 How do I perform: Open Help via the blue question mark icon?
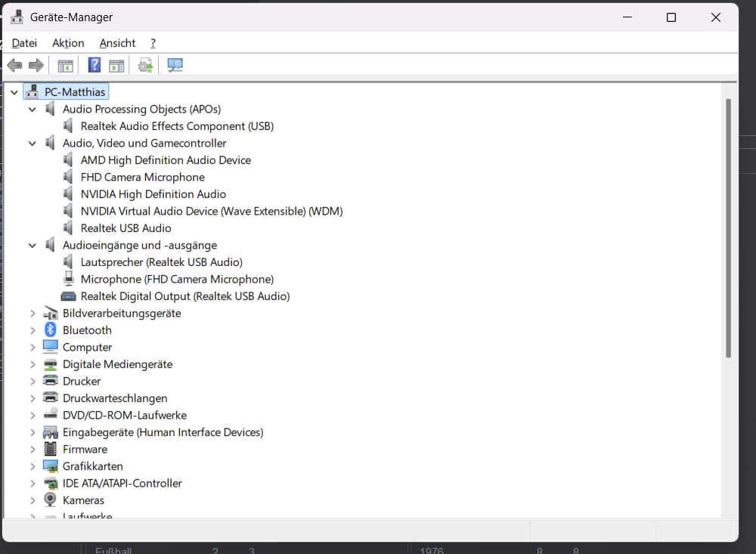pos(94,65)
